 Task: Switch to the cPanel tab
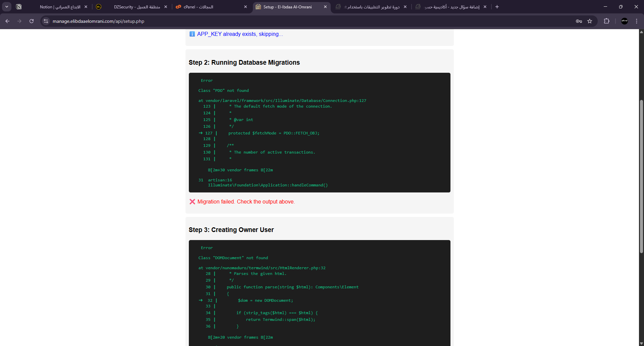coord(208,7)
